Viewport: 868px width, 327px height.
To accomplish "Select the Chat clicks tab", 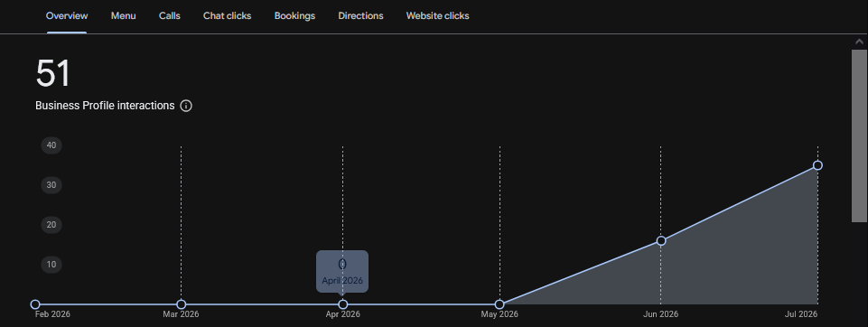I will [227, 16].
